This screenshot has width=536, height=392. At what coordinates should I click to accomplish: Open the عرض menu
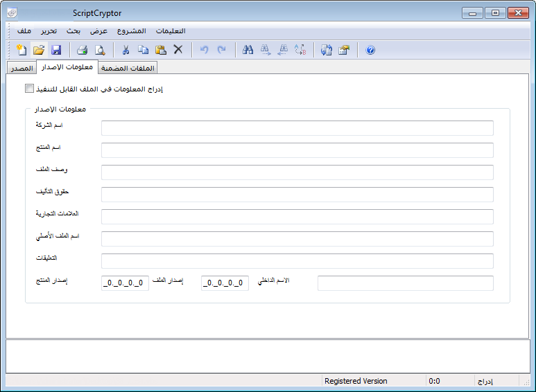click(98, 31)
